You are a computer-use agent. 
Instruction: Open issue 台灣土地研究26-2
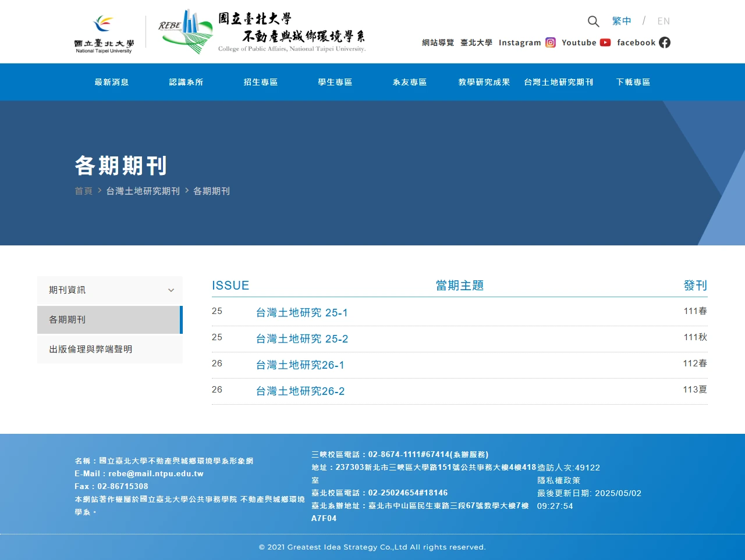(x=300, y=391)
